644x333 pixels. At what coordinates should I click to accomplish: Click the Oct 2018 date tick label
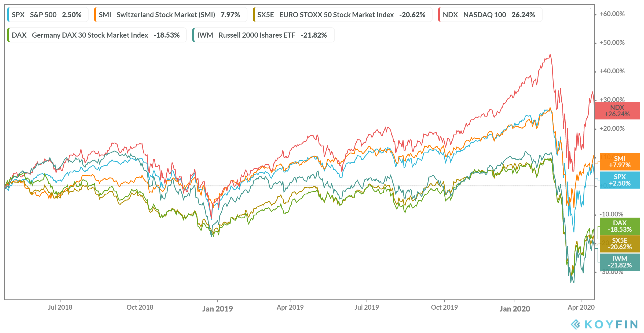click(x=140, y=307)
